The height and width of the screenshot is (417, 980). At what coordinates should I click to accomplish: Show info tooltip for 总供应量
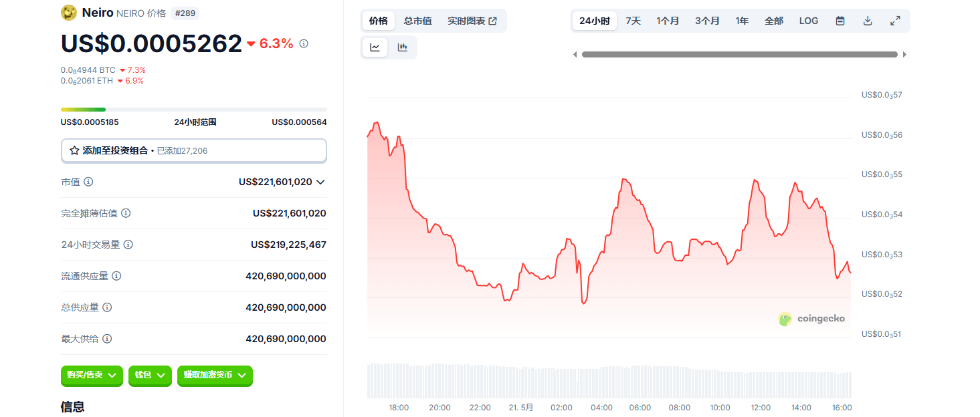point(107,307)
